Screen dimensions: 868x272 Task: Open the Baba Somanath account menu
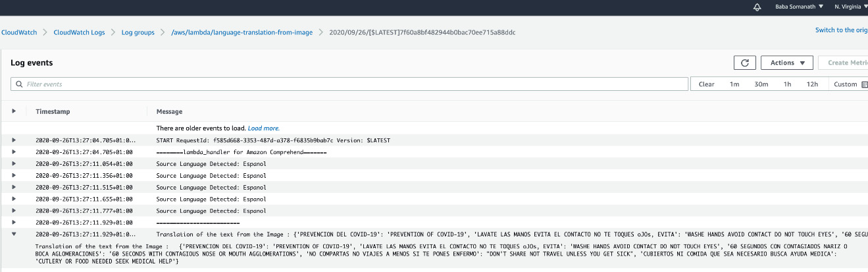click(x=799, y=7)
